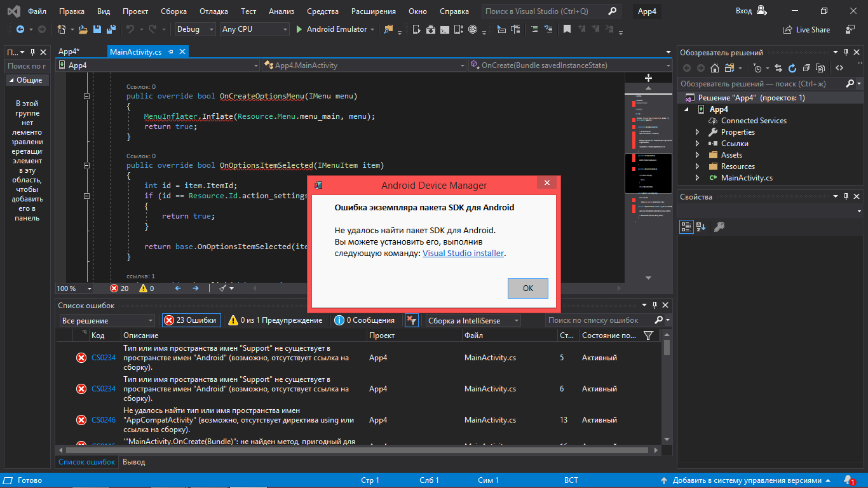Click the code cleanup broom icon

pyautogui.click(x=223, y=288)
